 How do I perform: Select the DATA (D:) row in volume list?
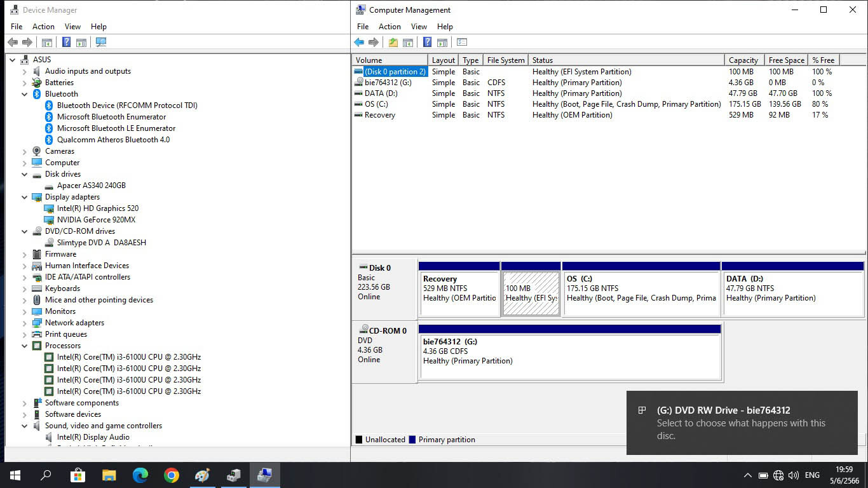(609, 93)
